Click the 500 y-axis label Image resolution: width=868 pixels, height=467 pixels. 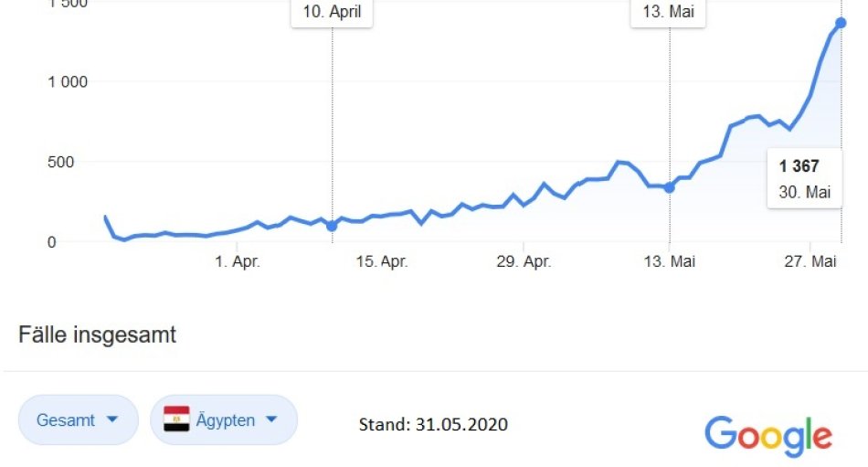click(x=72, y=163)
